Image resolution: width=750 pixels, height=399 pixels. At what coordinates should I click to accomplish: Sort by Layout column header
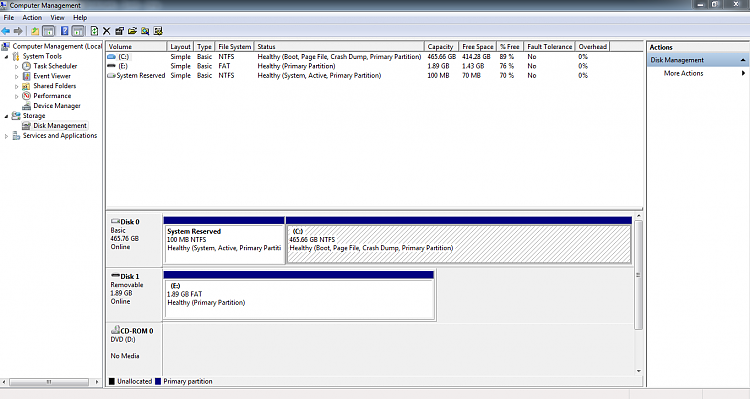coord(180,46)
